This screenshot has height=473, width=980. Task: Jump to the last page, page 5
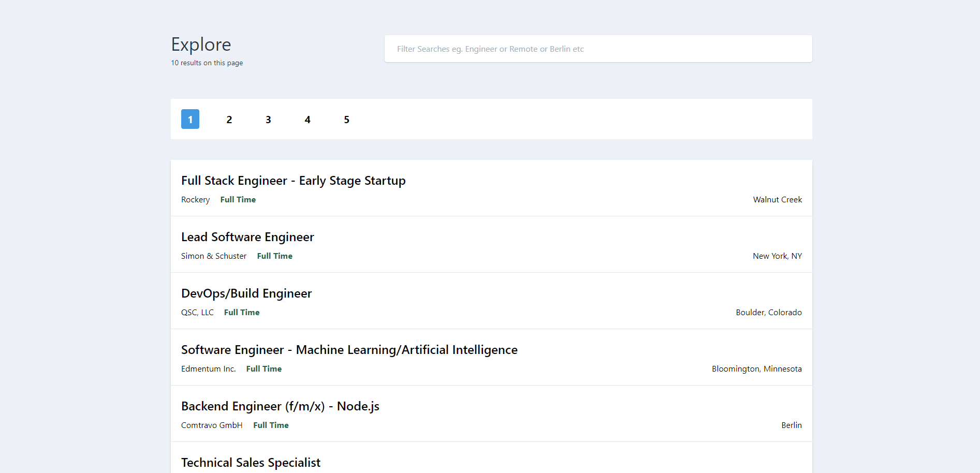(346, 119)
